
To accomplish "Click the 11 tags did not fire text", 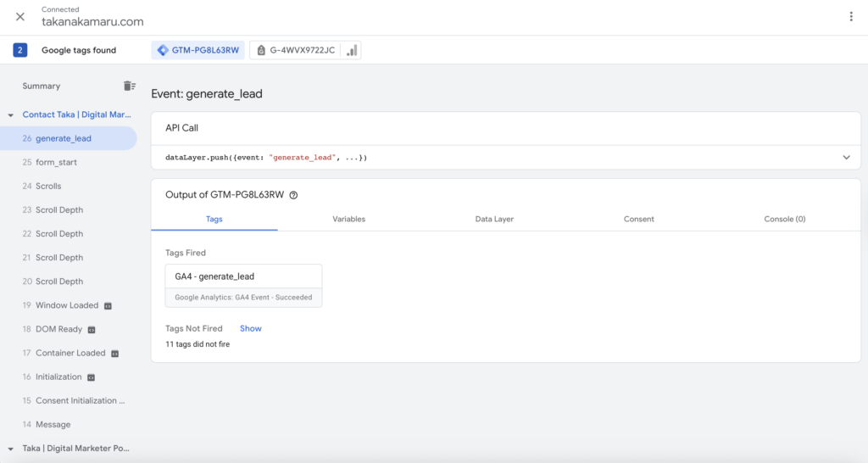I will click(x=197, y=344).
